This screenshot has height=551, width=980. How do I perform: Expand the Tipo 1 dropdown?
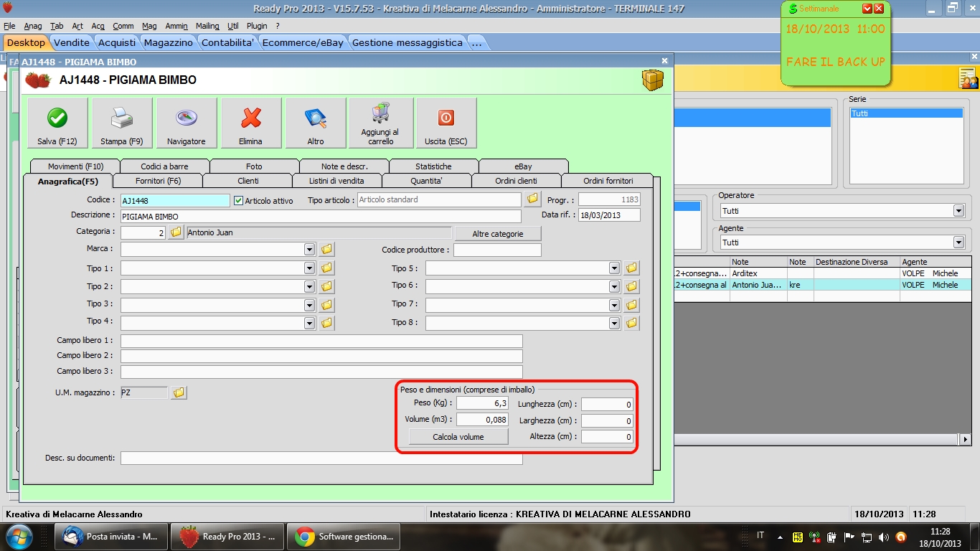[310, 268]
